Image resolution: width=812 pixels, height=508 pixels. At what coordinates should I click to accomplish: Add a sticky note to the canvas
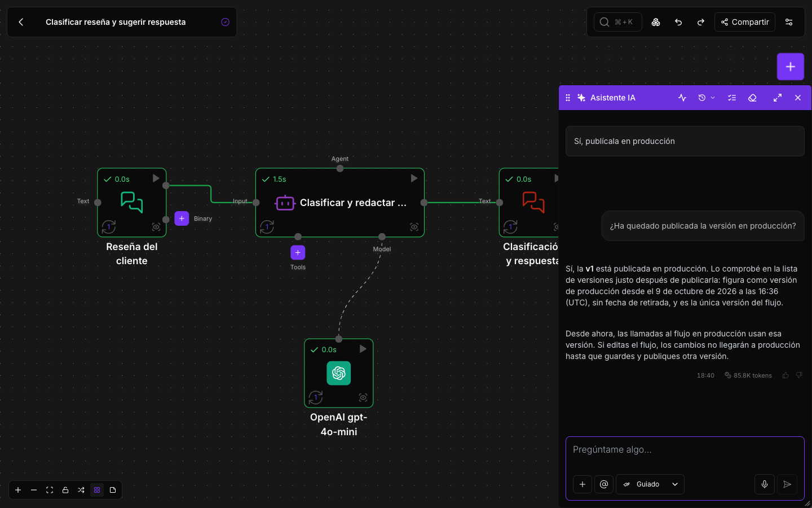point(113,490)
